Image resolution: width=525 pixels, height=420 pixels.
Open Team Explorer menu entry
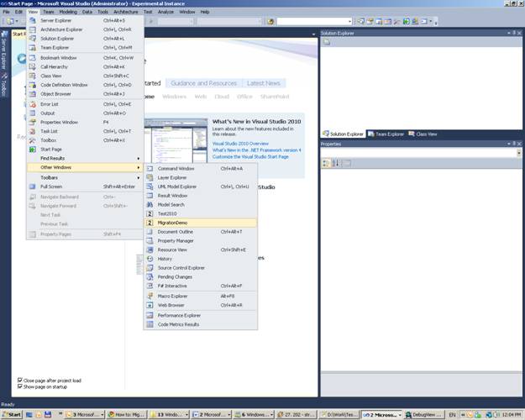[x=85, y=48]
